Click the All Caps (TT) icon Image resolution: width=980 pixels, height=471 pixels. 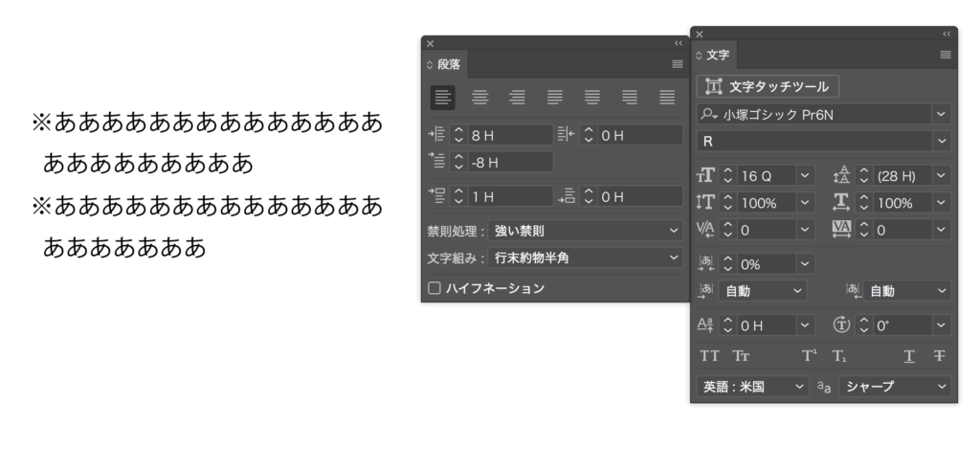710,356
